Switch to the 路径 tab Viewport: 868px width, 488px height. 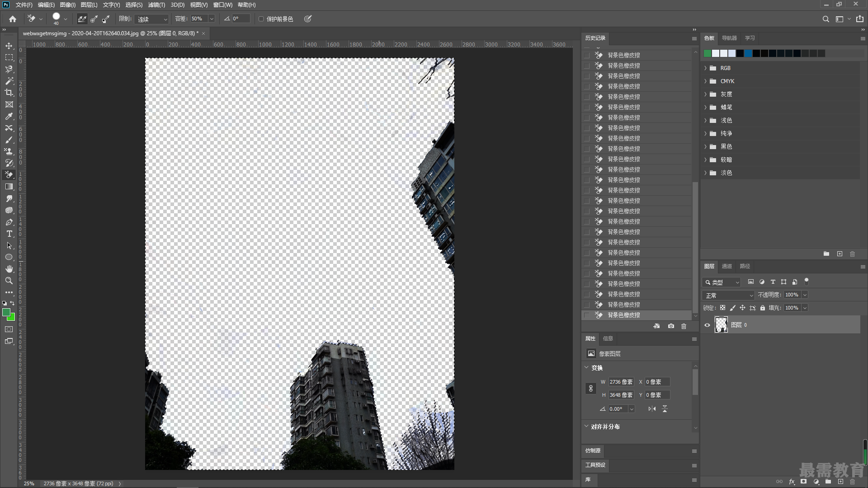click(x=745, y=266)
